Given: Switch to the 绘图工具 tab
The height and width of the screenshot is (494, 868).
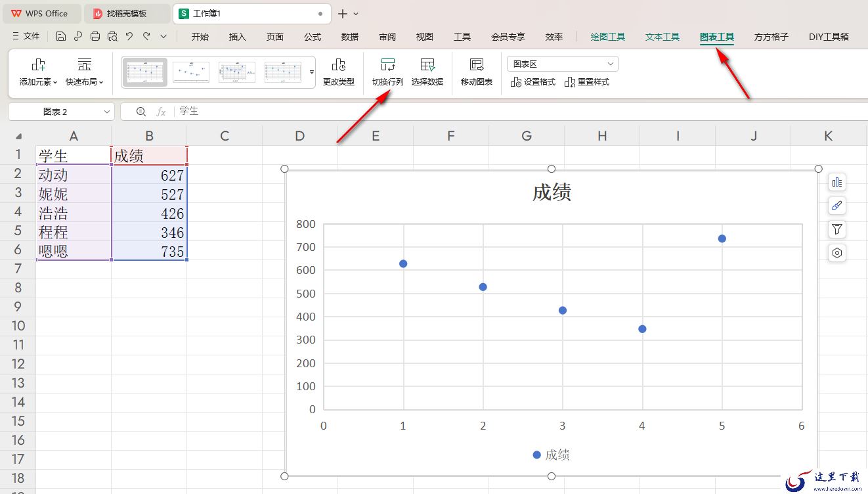Looking at the screenshot, I should [x=608, y=37].
